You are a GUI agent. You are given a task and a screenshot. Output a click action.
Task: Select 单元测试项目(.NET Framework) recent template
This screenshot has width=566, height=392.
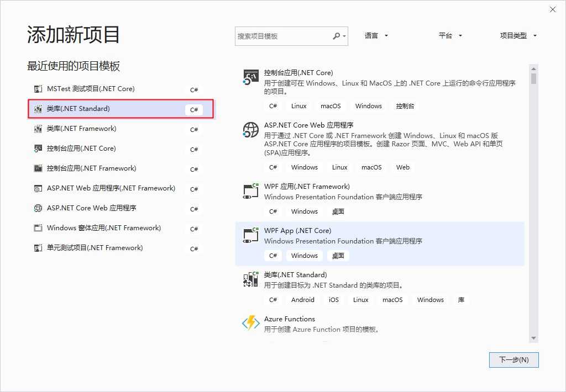pyautogui.click(x=120, y=248)
